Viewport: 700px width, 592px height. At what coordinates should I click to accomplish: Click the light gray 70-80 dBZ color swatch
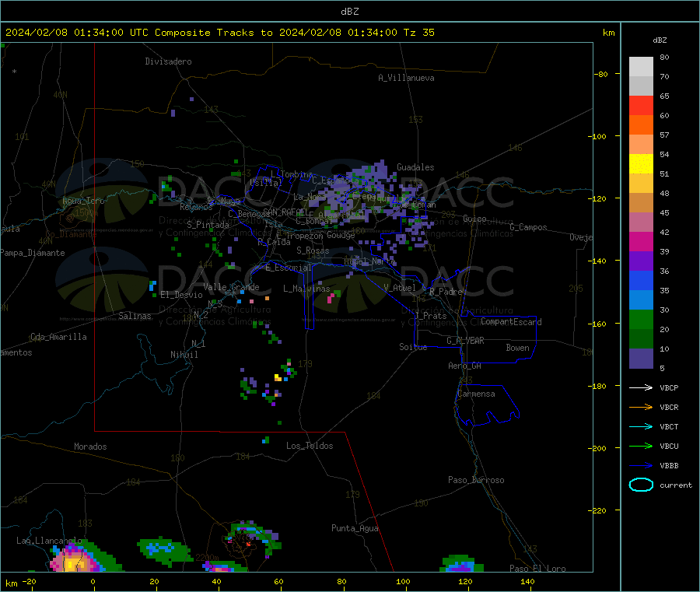click(x=641, y=67)
